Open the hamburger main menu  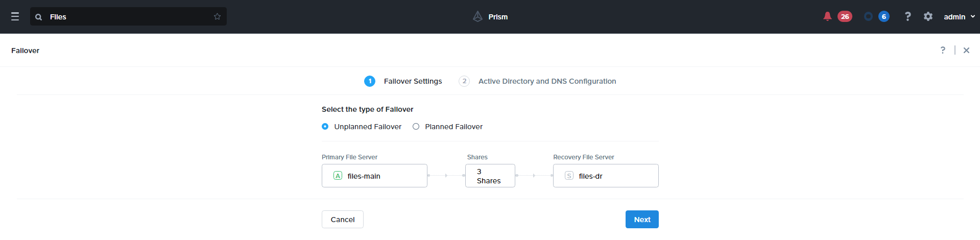click(15, 17)
